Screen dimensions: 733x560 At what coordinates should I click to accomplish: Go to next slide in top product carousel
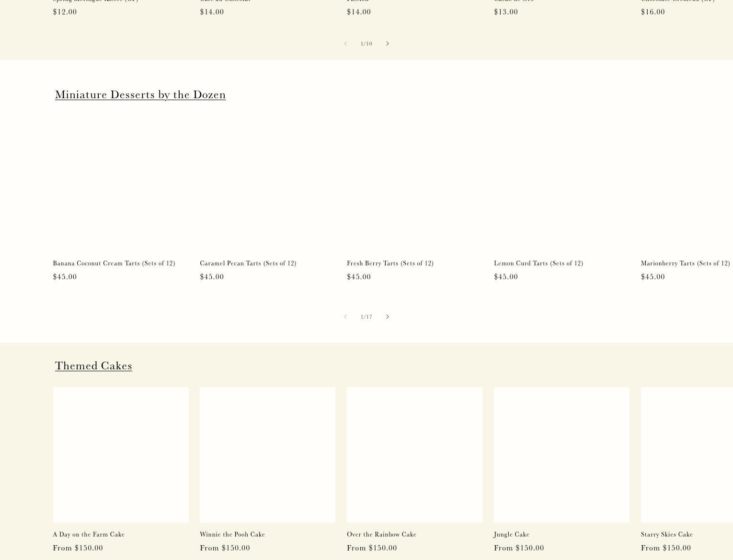pyautogui.click(x=387, y=44)
